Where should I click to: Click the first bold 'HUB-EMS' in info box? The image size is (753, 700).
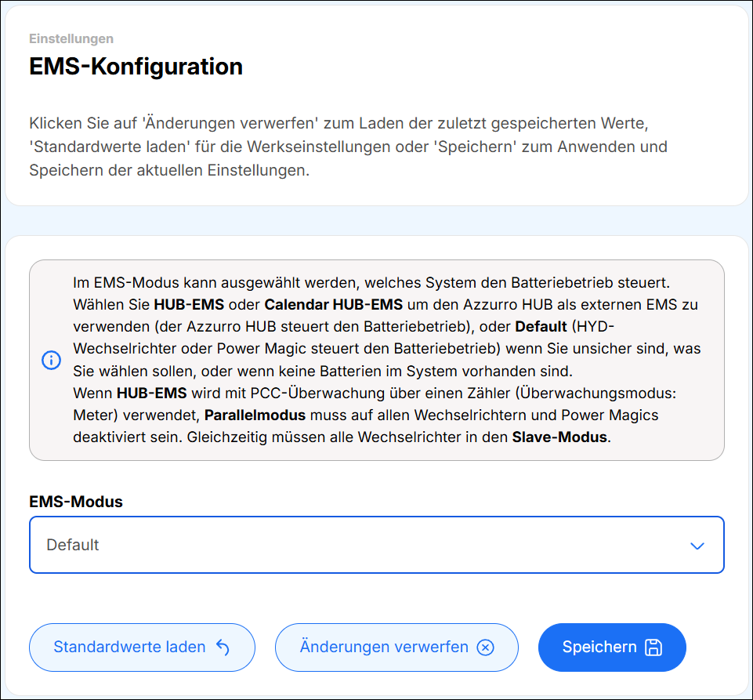(189, 305)
